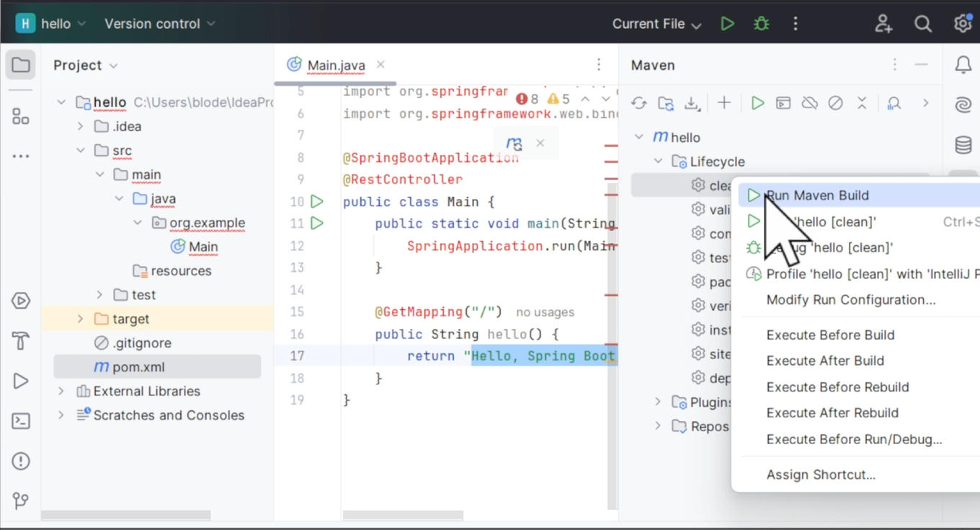Viewport: 980px width, 530px height.
Task: Reload all Maven projects
Action: (639, 103)
